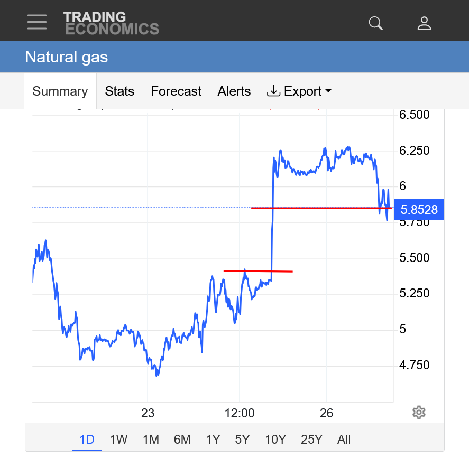
Task: Select the 6M time range
Action: (182, 440)
